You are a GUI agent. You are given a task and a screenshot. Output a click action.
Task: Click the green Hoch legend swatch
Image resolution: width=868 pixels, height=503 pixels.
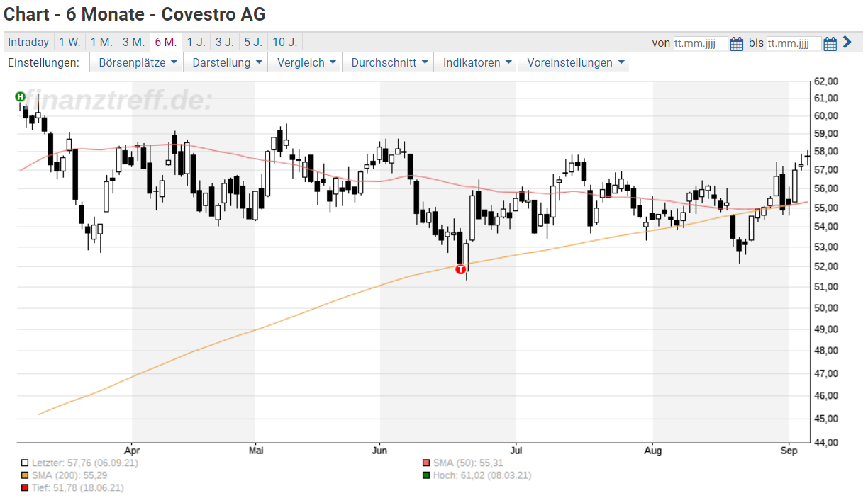click(425, 475)
